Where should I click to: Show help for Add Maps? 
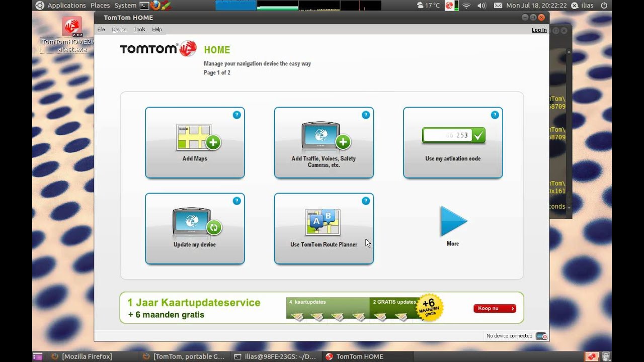[236, 115]
